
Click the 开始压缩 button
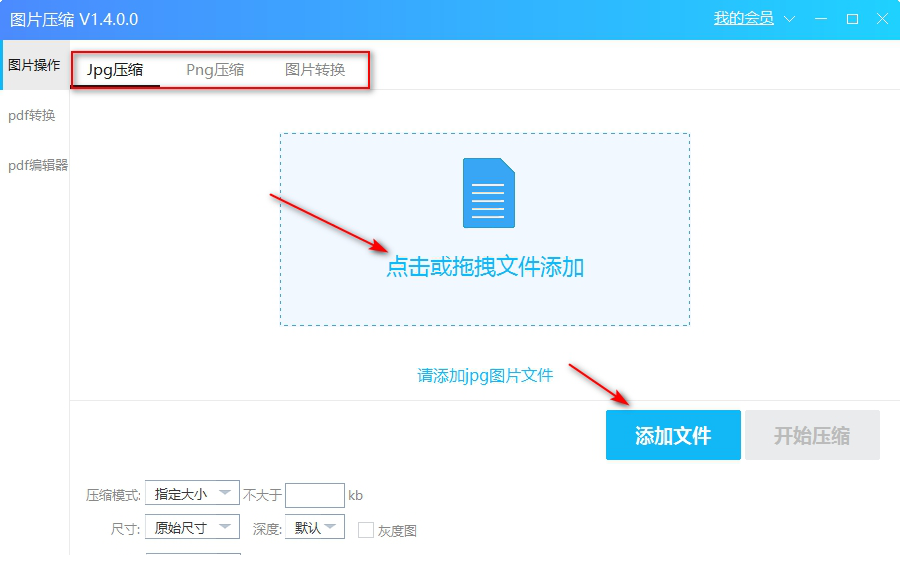pyautogui.click(x=812, y=435)
